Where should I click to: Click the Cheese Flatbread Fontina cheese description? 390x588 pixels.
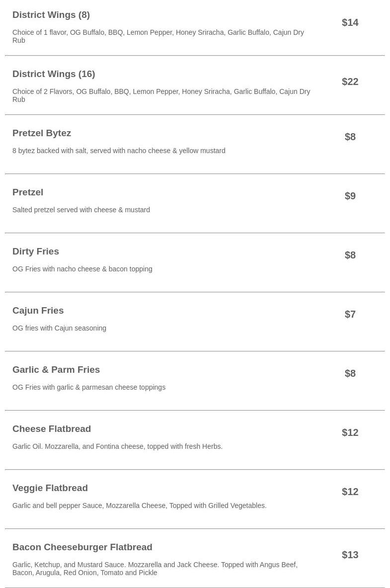pos(117,446)
